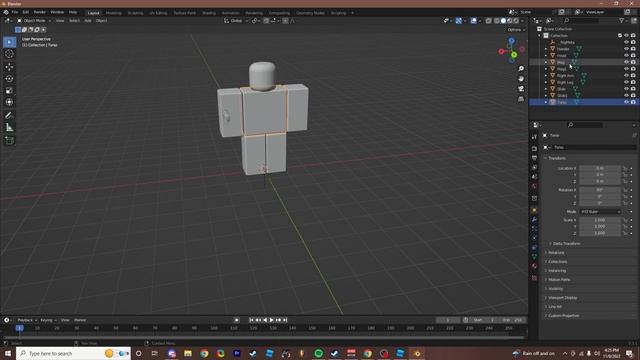Switch perspective/orthographic grid icon
This screenshot has width=640, height=360.
[x=521, y=99]
